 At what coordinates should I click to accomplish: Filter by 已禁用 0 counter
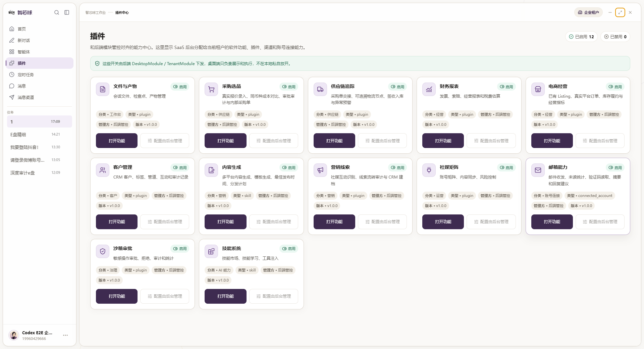pyautogui.click(x=615, y=37)
